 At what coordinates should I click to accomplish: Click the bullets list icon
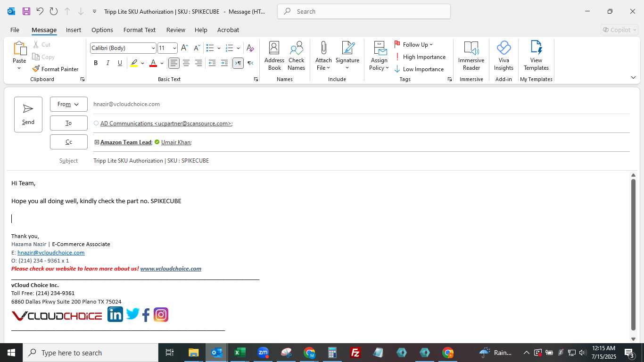click(210, 48)
